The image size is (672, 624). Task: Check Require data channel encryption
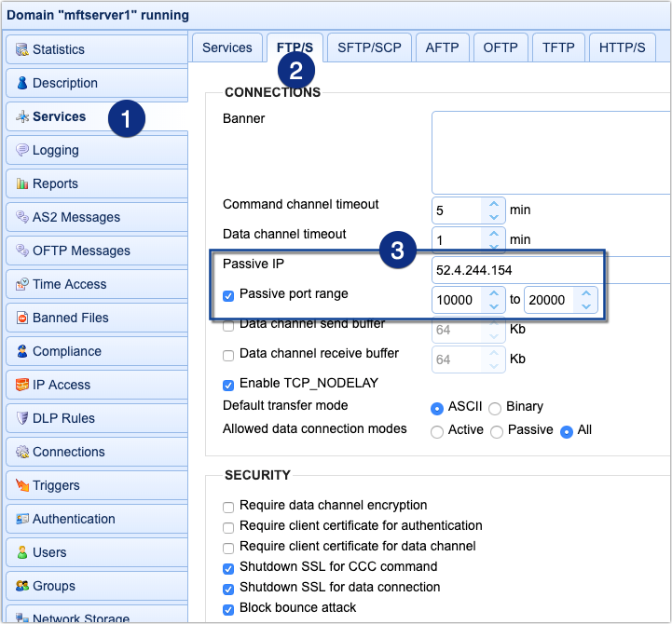point(228,508)
